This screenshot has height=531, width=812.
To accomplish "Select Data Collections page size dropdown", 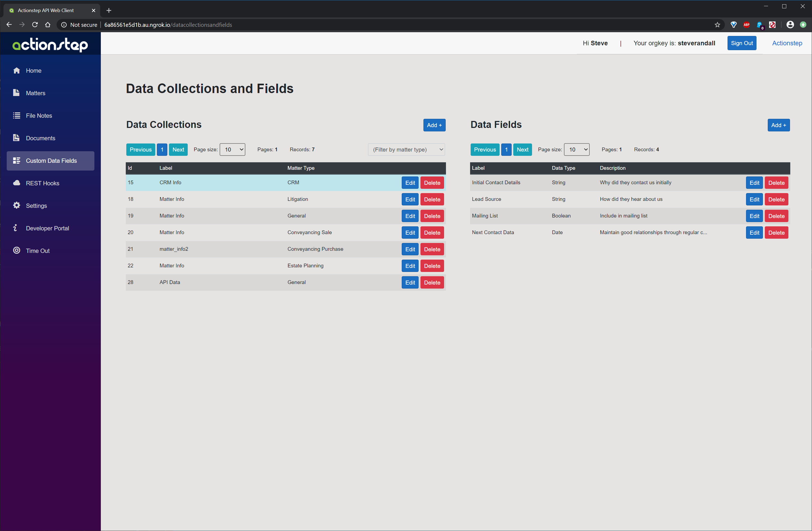I will point(233,149).
